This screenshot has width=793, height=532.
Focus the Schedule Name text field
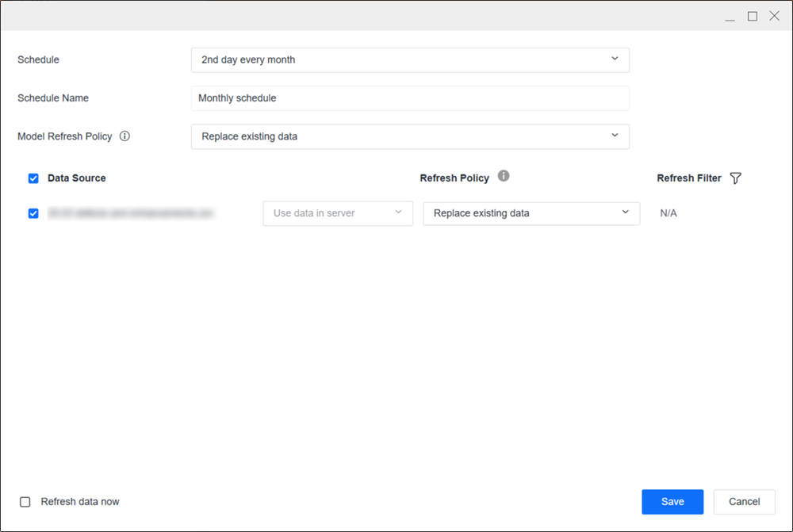[410, 98]
